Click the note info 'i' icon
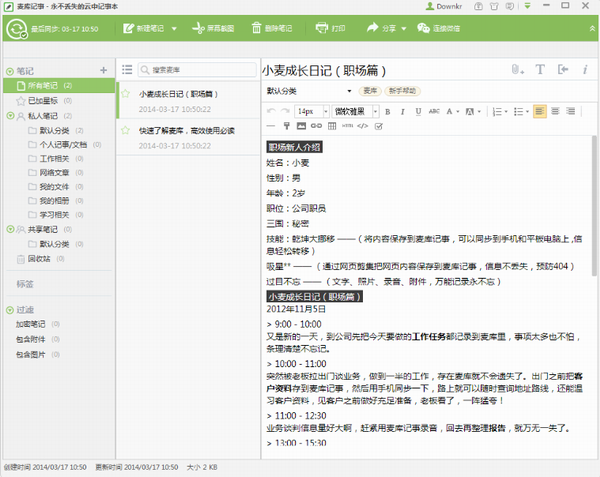The image size is (600, 477). click(586, 69)
